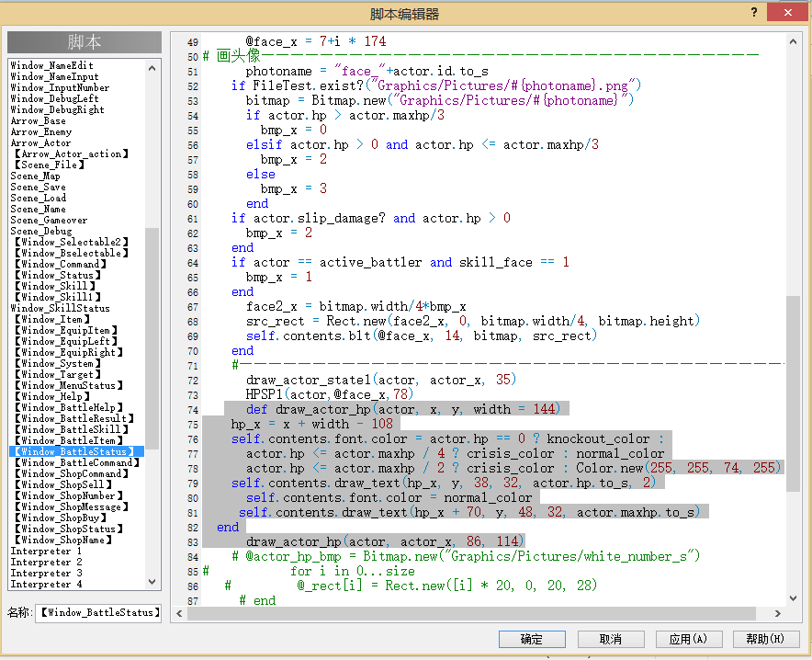This screenshot has height=660, width=812.
Task: Click the code editor vertical scrollbar thumb
Action: click(x=793, y=393)
